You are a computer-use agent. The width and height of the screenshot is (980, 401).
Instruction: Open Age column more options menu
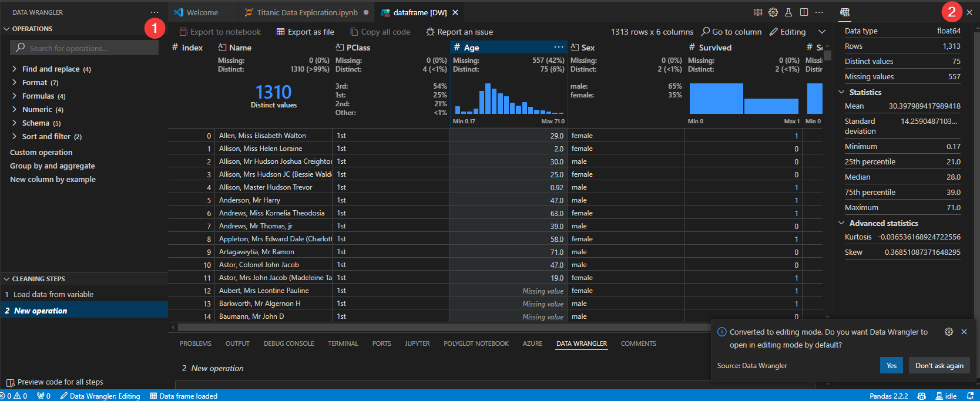558,48
